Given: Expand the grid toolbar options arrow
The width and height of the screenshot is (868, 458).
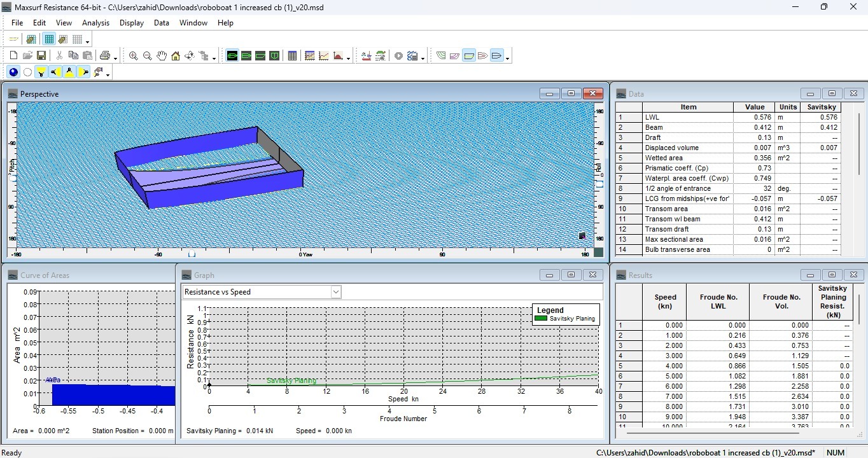Looking at the screenshot, I should click(x=87, y=41).
